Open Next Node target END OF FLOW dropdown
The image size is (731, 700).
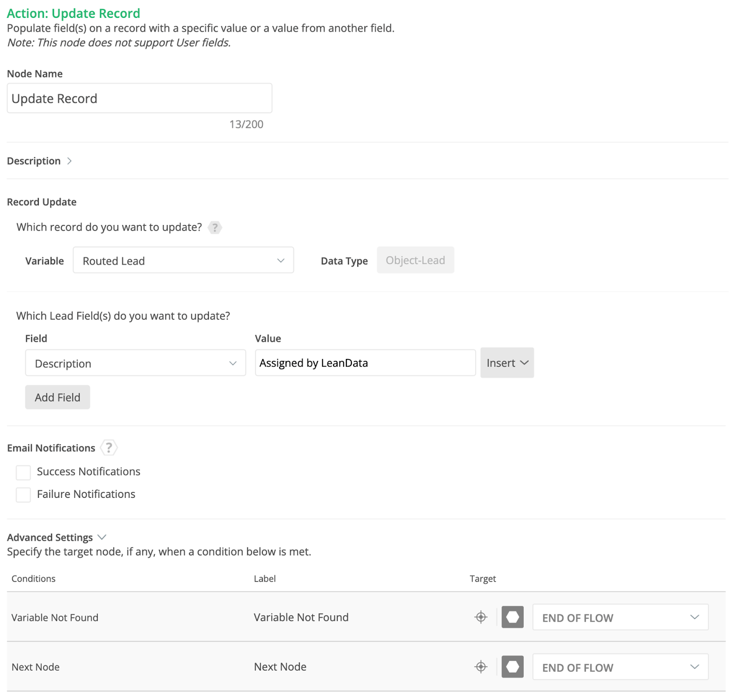pyautogui.click(x=620, y=667)
